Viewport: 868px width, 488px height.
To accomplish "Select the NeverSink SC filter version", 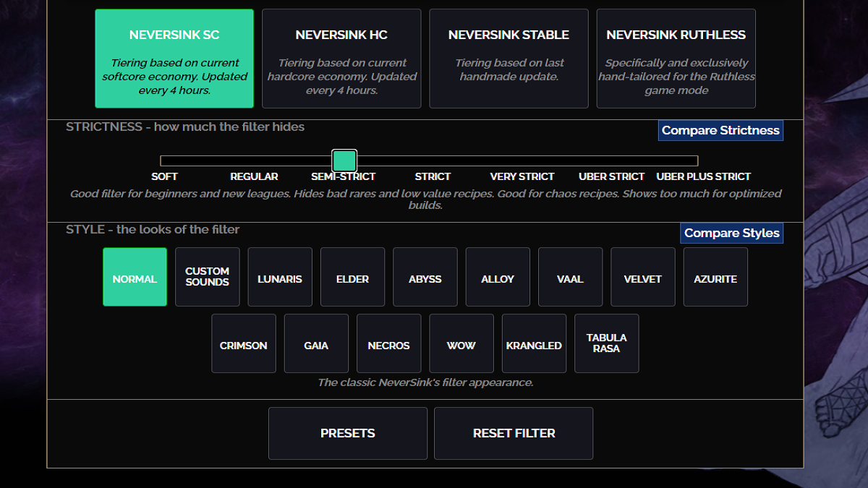I will click(x=174, y=59).
